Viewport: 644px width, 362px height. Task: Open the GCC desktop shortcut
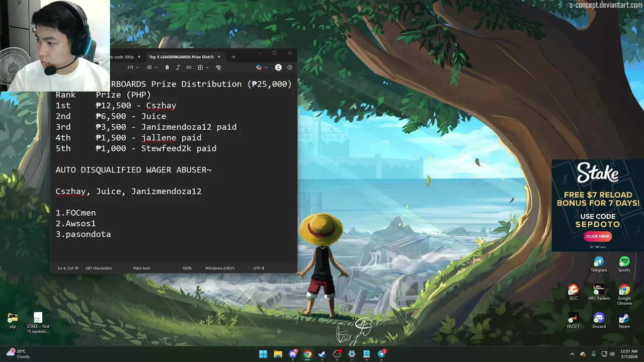[573, 293]
